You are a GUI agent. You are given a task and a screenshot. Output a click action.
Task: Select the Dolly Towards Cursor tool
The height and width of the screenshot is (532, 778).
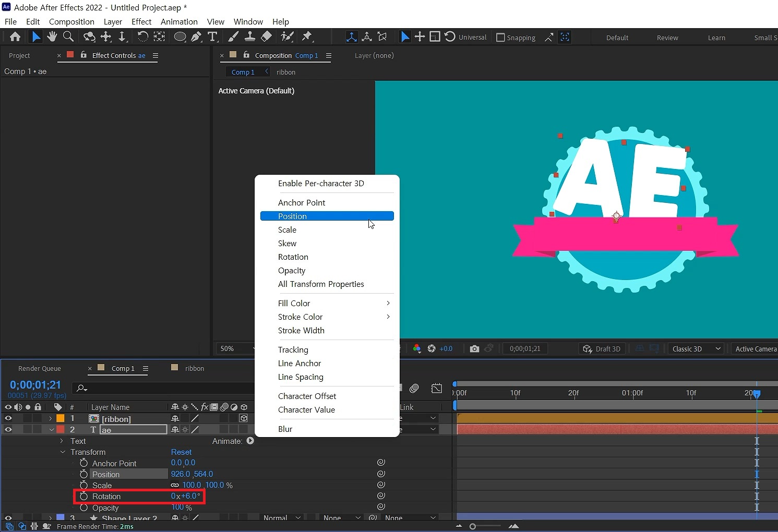point(122,37)
